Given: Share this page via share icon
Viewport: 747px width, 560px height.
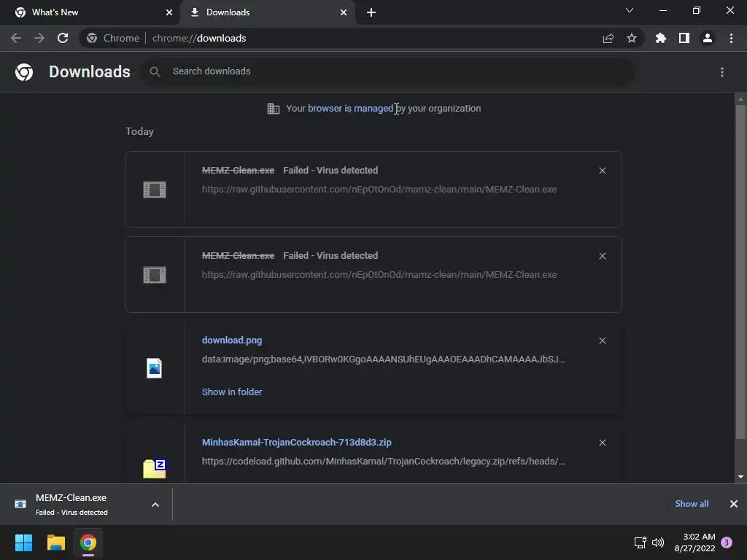Looking at the screenshot, I should click(x=608, y=38).
